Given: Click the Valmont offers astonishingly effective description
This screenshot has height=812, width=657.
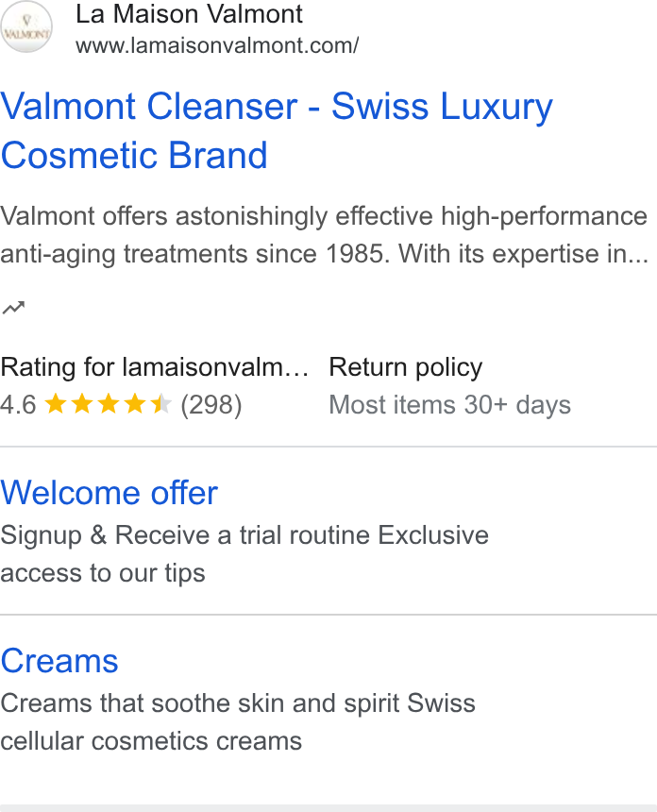Looking at the screenshot, I should click(x=324, y=235).
